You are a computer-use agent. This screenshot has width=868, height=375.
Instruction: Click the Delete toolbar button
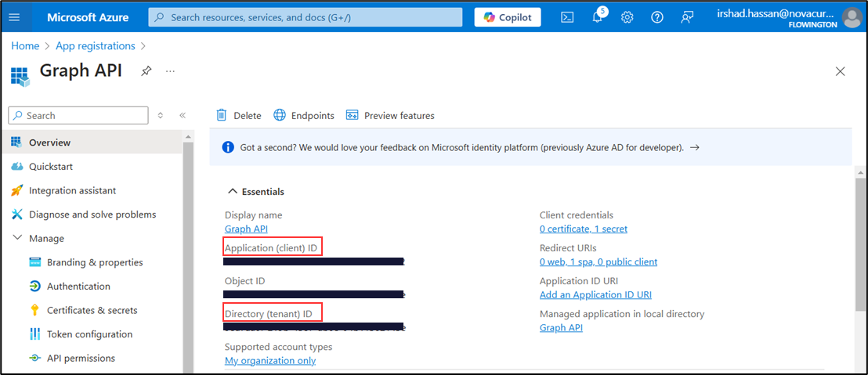(239, 116)
